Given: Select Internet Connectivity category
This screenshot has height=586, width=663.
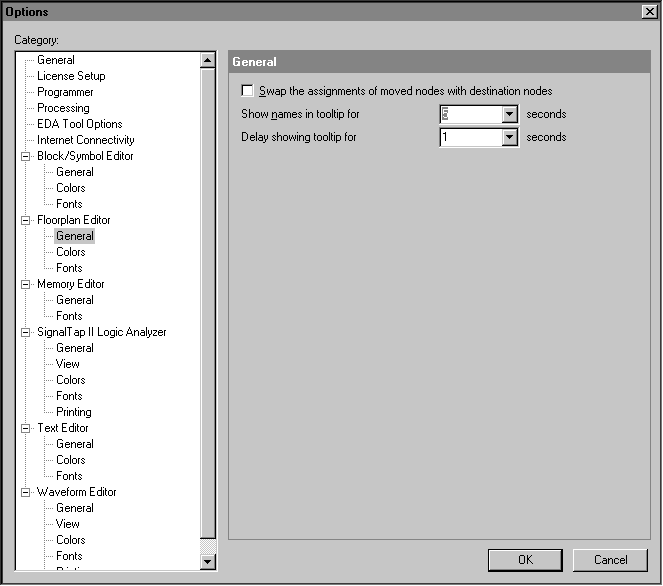Looking at the screenshot, I should point(85,140).
